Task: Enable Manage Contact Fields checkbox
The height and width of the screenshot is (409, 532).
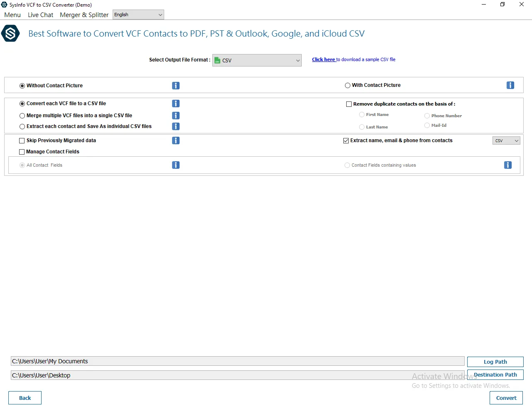Action: click(22, 152)
